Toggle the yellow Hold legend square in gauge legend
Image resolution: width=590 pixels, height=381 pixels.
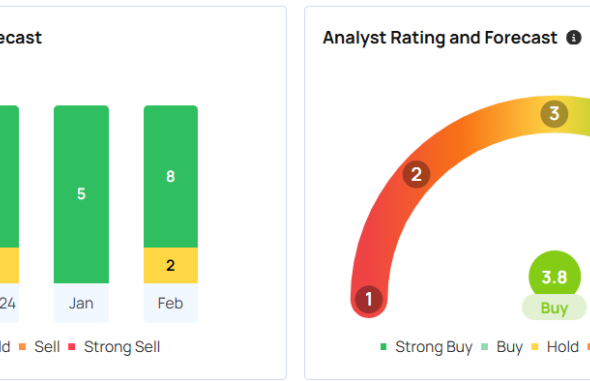click(x=535, y=347)
